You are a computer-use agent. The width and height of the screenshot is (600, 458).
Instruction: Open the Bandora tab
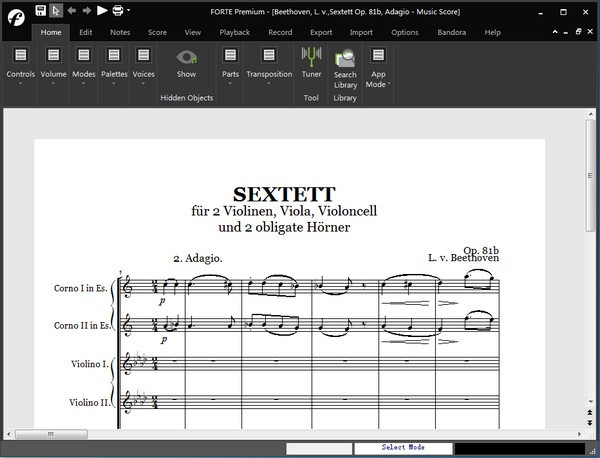click(451, 32)
